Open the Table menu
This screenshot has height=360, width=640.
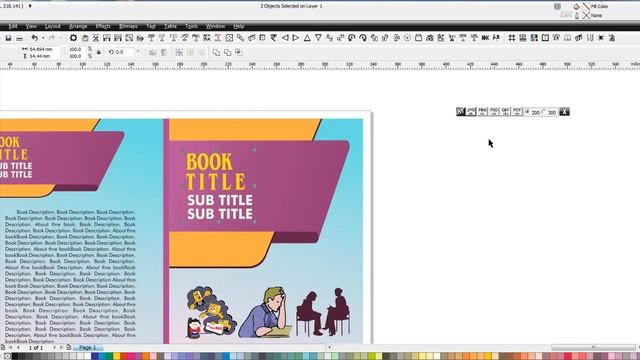[170, 26]
